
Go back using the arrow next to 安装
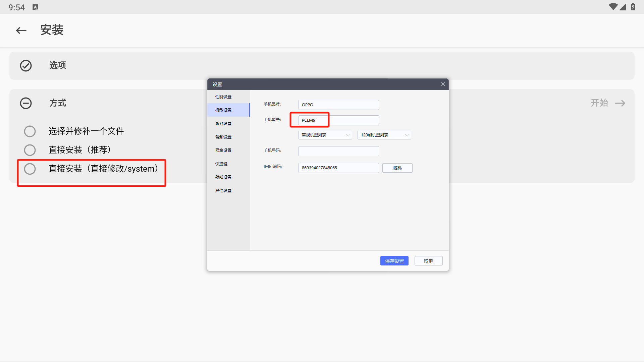pyautogui.click(x=21, y=31)
